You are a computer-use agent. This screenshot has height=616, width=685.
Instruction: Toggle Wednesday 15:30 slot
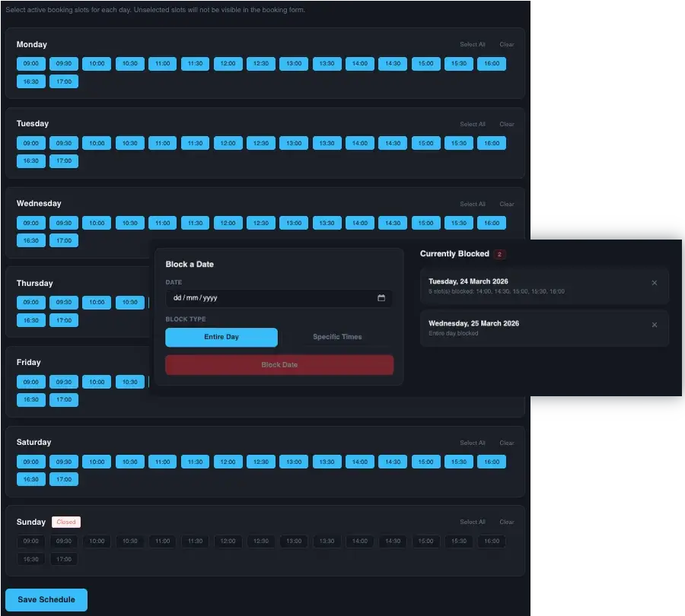(459, 223)
